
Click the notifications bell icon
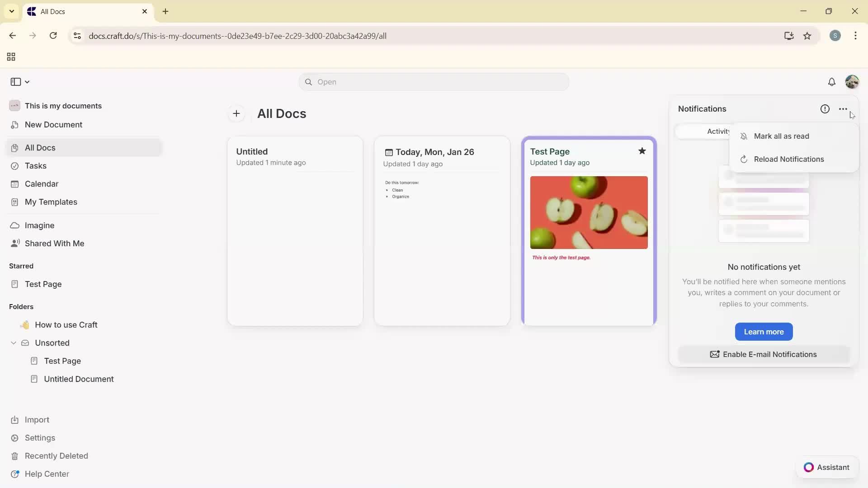coord(832,82)
